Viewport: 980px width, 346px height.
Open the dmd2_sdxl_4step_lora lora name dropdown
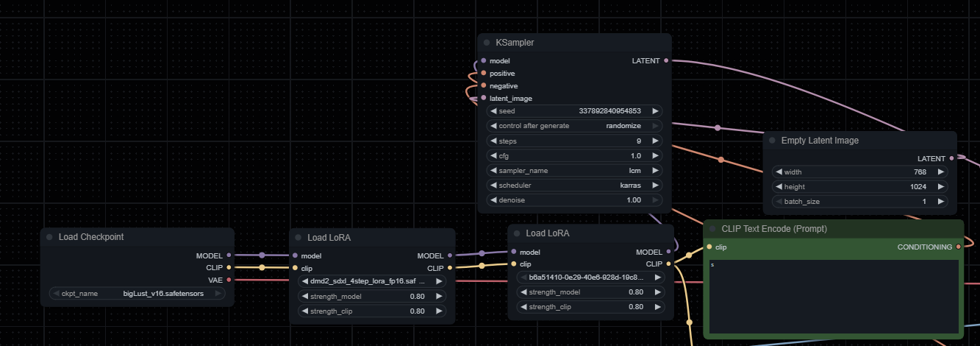372,281
